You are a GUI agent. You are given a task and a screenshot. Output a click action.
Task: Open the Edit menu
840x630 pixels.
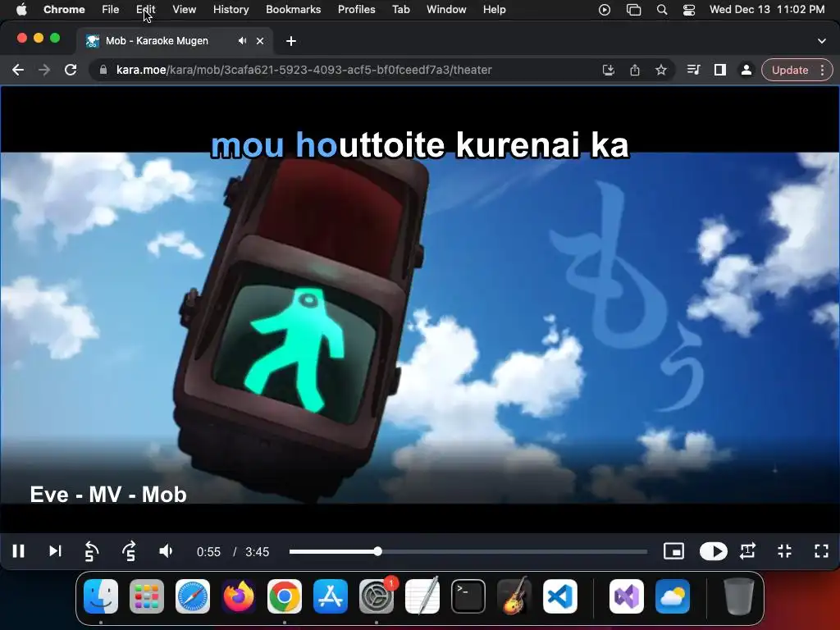(x=146, y=10)
